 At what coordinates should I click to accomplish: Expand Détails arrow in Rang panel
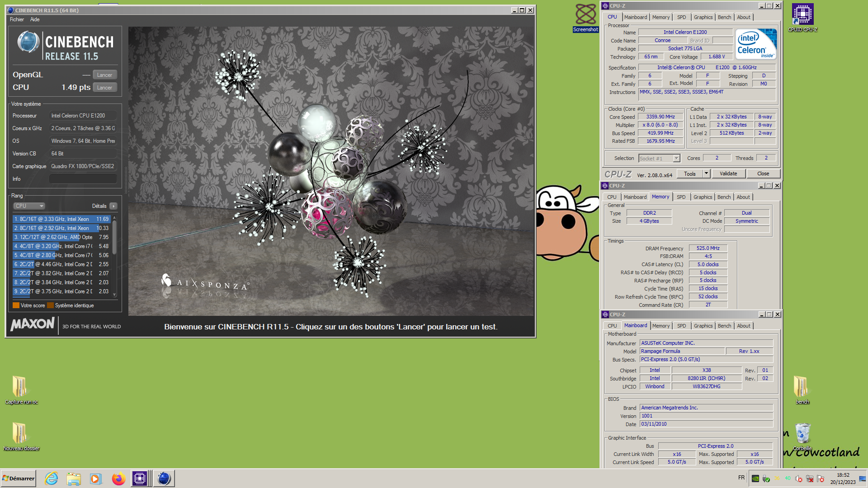tap(113, 206)
